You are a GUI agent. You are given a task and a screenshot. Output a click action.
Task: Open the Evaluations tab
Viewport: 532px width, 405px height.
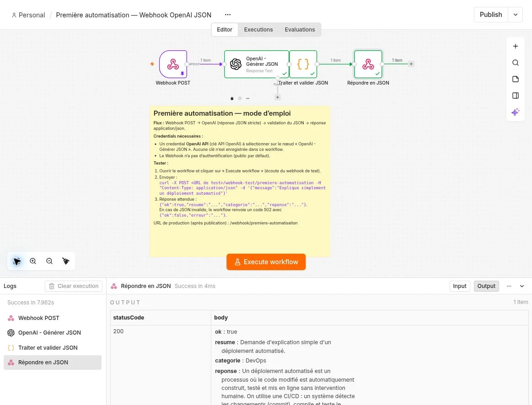pyautogui.click(x=300, y=30)
